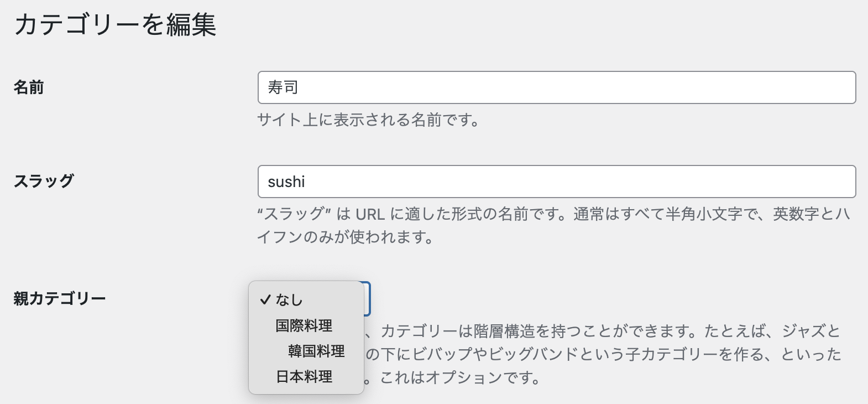Select the nested 韓国料理 option

(316, 350)
